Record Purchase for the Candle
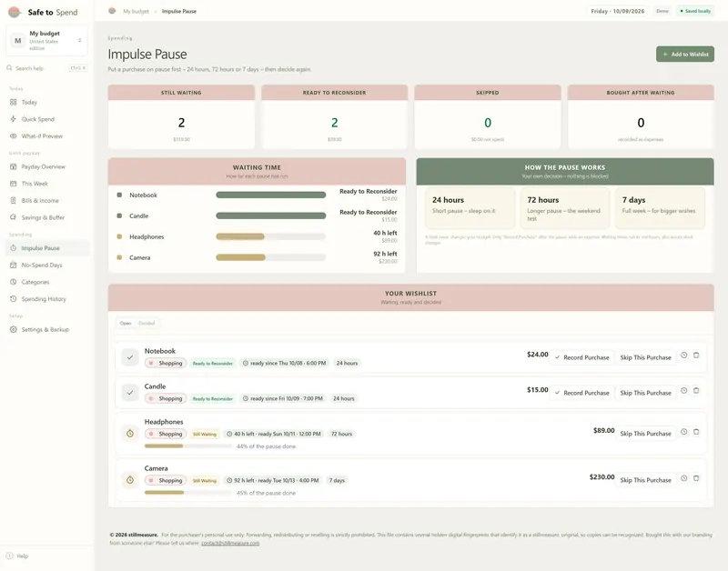Screen dimensions: 728x571 coord(581,393)
